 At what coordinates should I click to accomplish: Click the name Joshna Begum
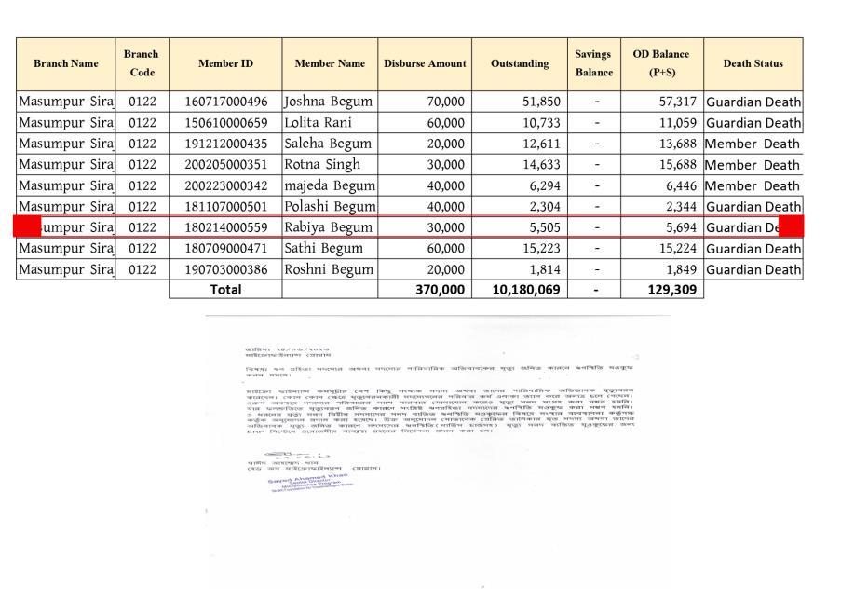point(328,102)
